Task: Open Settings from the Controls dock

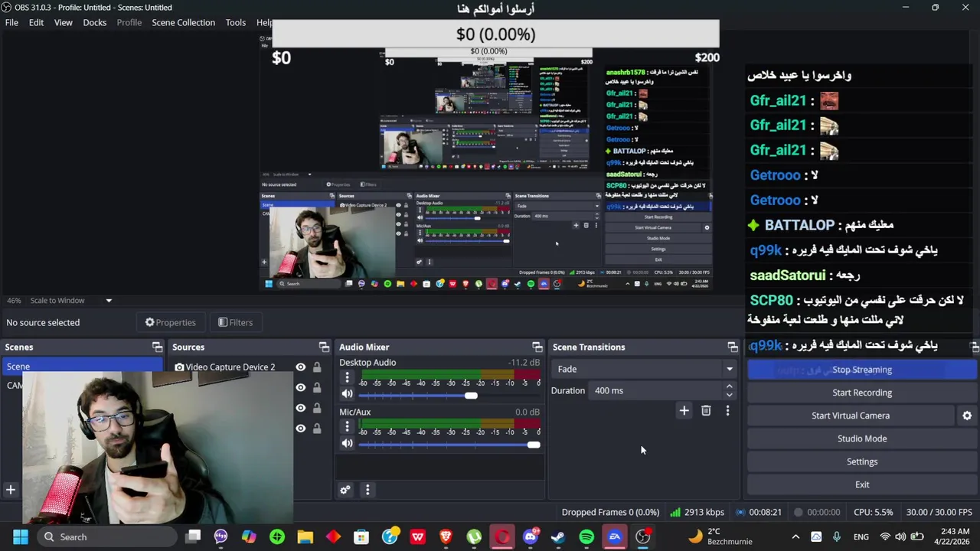Action: pyautogui.click(x=861, y=461)
